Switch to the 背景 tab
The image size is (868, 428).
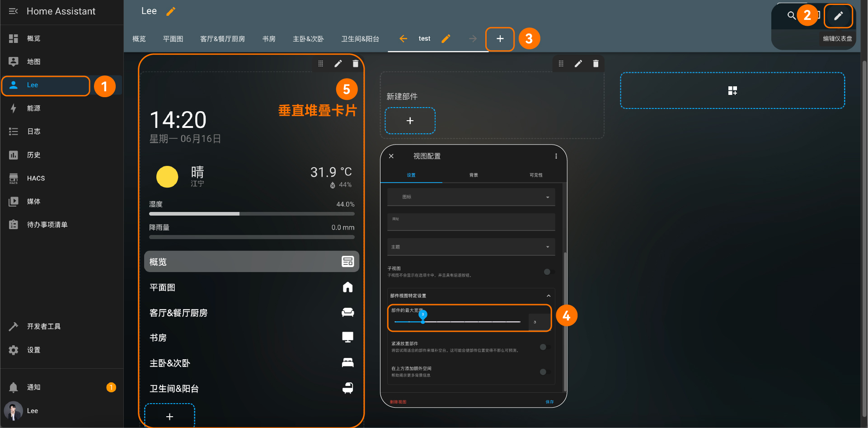point(474,175)
